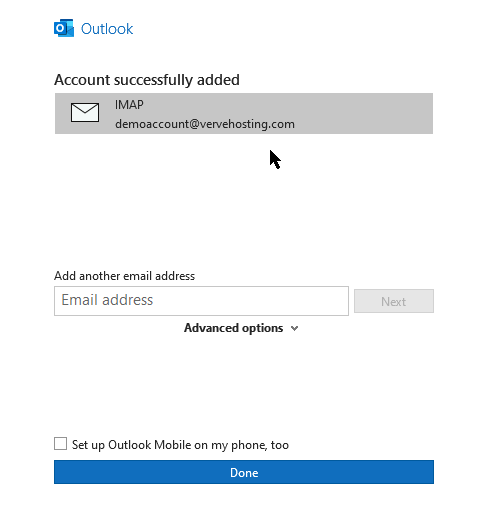Screen dimensions: 488x530
Task: Finish account setup with the blue Done bar
Action: point(244,472)
